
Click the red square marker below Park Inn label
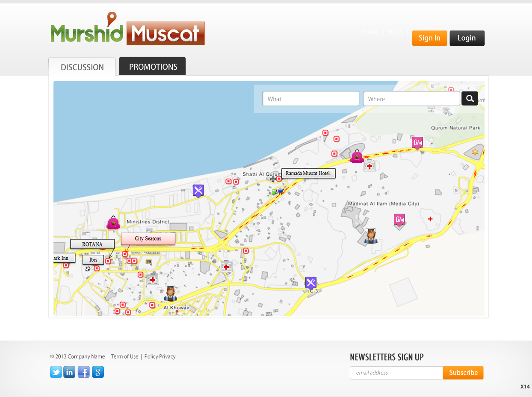click(66, 265)
